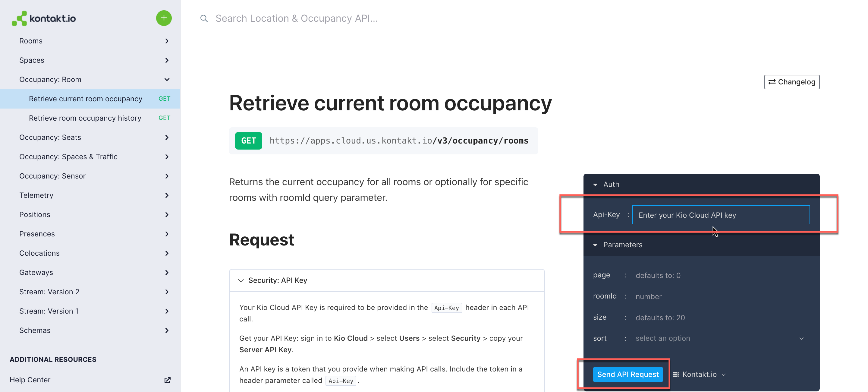
Task: Collapse the Parameters section triangle
Action: click(596, 245)
